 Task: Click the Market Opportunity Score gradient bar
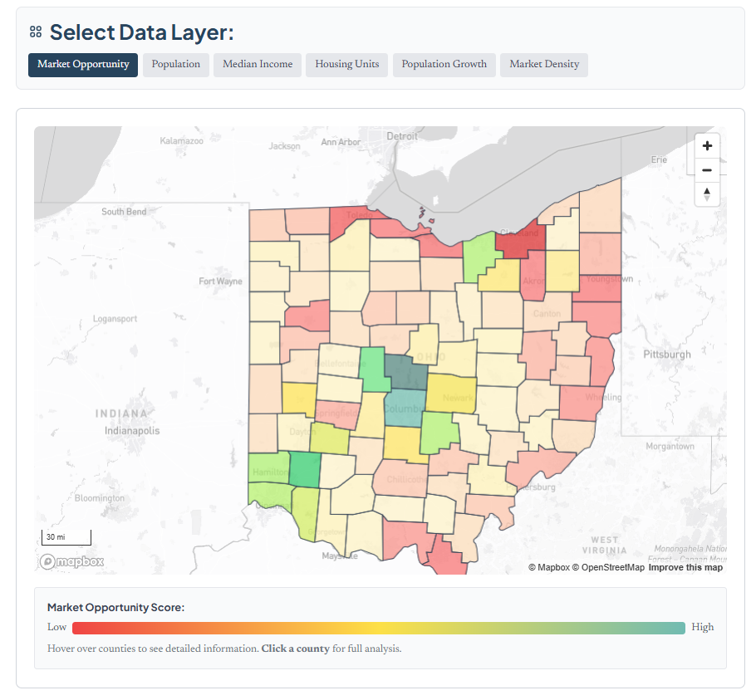[378, 628]
